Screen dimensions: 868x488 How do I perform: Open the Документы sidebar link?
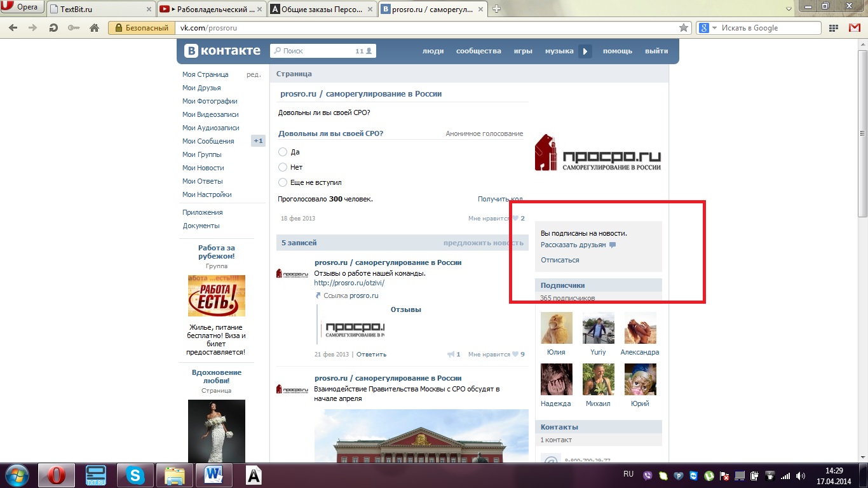[201, 226]
